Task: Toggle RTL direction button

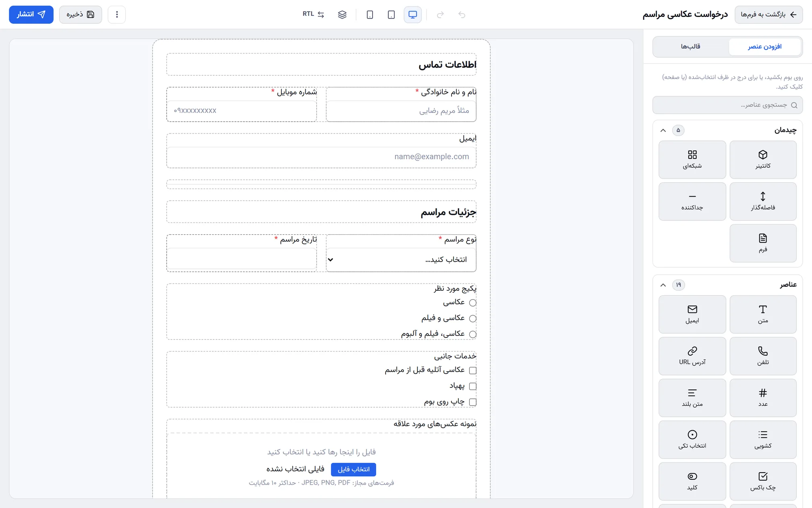Action: point(313,15)
